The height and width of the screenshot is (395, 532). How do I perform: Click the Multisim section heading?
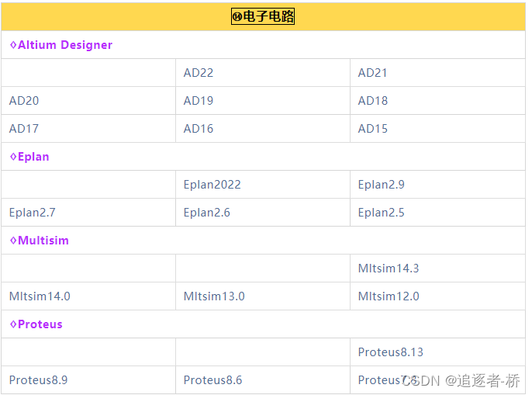(40, 241)
